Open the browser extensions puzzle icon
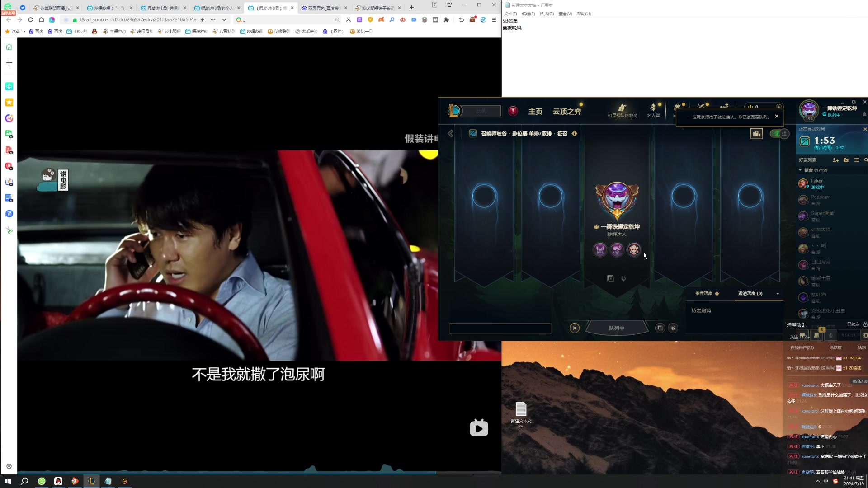This screenshot has height=488, width=868. tap(446, 20)
